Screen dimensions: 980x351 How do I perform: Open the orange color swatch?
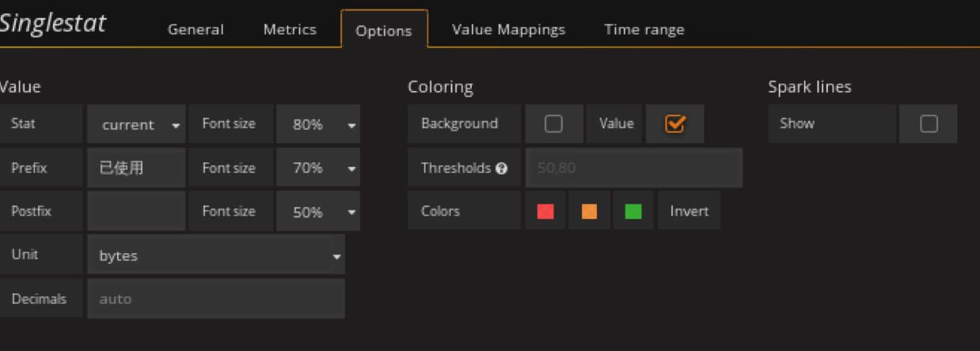click(x=589, y=211)
